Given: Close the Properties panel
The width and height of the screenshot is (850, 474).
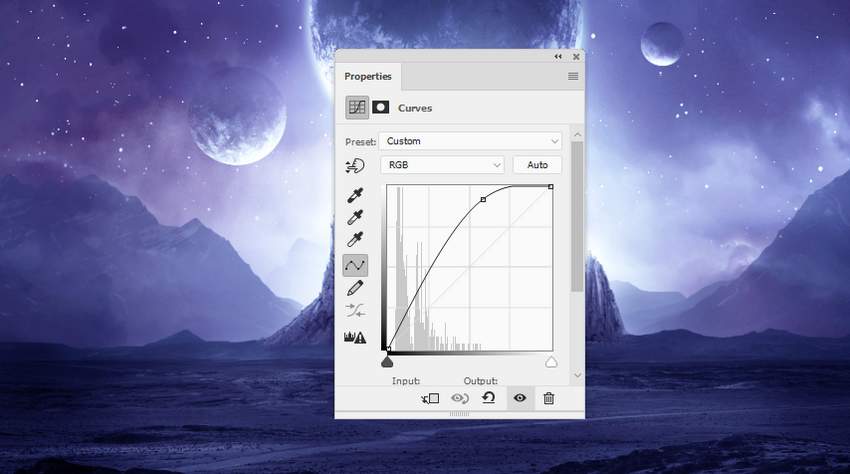Looking at the screenshot, I should [576, 56].
